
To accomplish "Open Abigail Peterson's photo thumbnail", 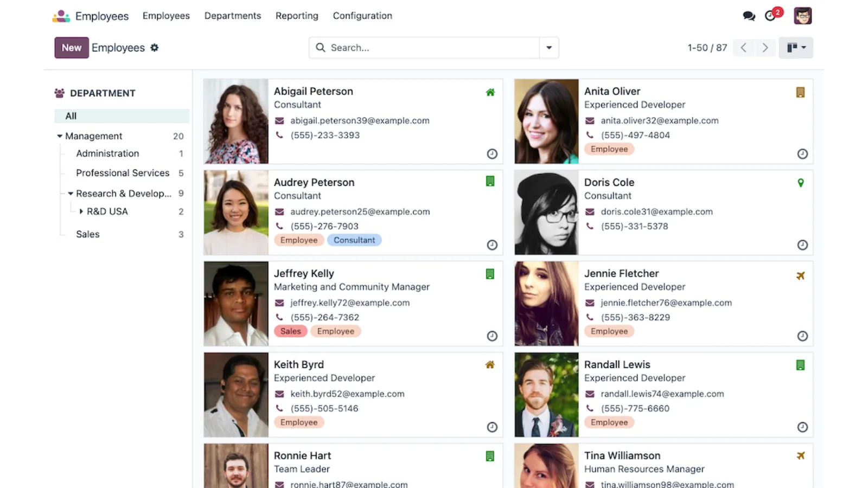I will (x=236, y=121).
